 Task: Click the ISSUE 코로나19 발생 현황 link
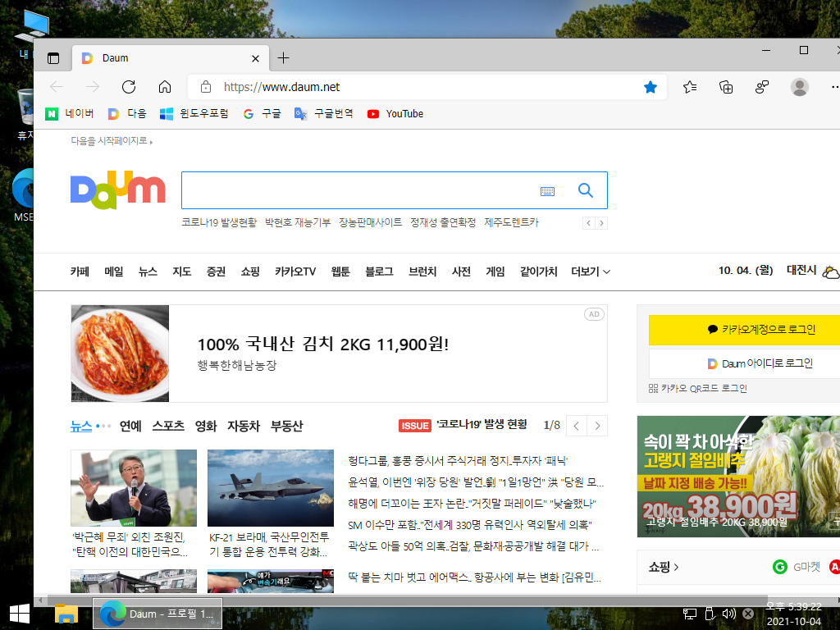[x=463, y=426]
